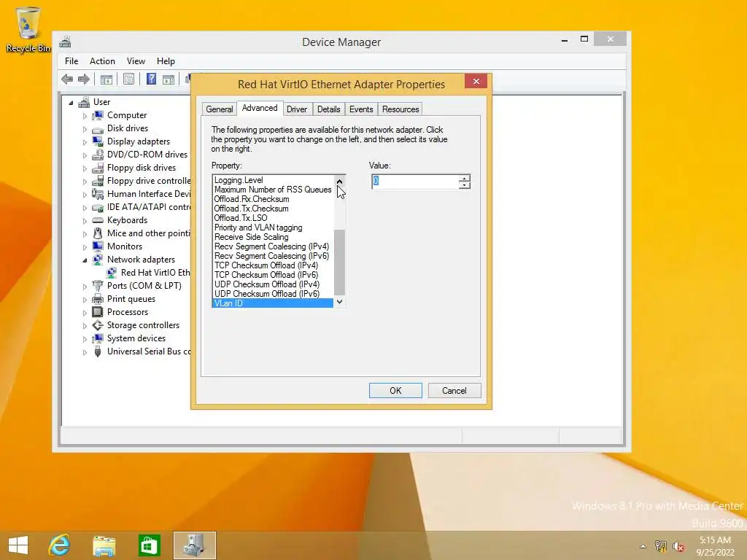Viewport: 747px width, 560px height.
Task: Expand the System devices node
Action: tap(85, 338)
